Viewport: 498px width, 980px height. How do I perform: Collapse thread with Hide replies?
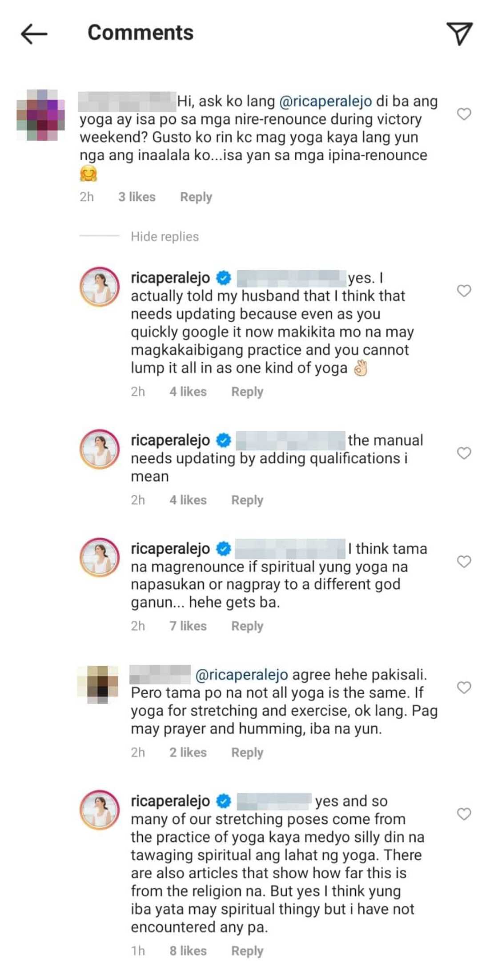click(x=165, y=237)
